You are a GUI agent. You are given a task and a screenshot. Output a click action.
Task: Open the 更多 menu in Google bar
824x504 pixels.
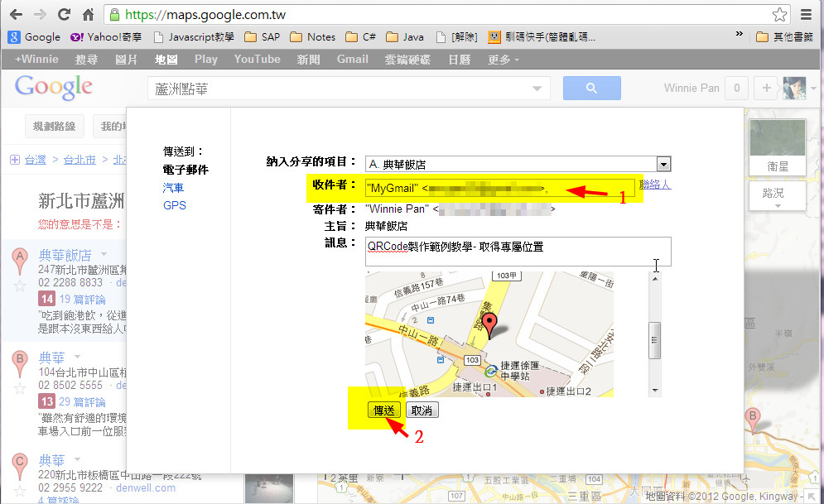pyautogui.click(x=503, y=60)
